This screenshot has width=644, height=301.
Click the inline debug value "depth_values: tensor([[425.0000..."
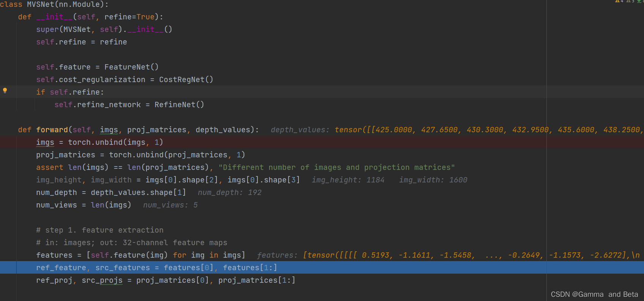[x=457, y=130]
